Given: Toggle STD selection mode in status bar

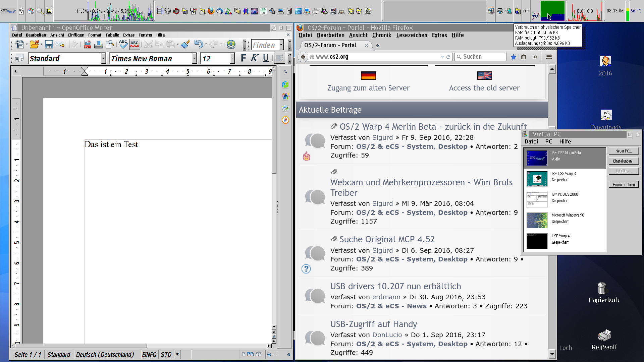Looking at the screenshot, I should click(166, 355).
